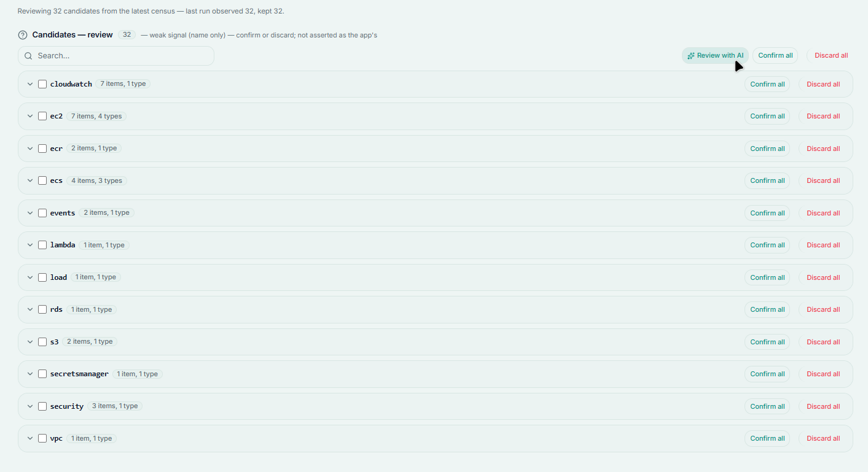868x472 pixels.
Task: Expand the ecs group chevron
Action: [30, 180]
